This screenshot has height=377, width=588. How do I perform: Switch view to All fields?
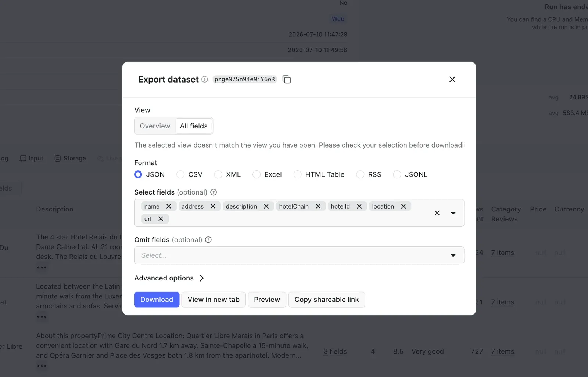[194, 126]
